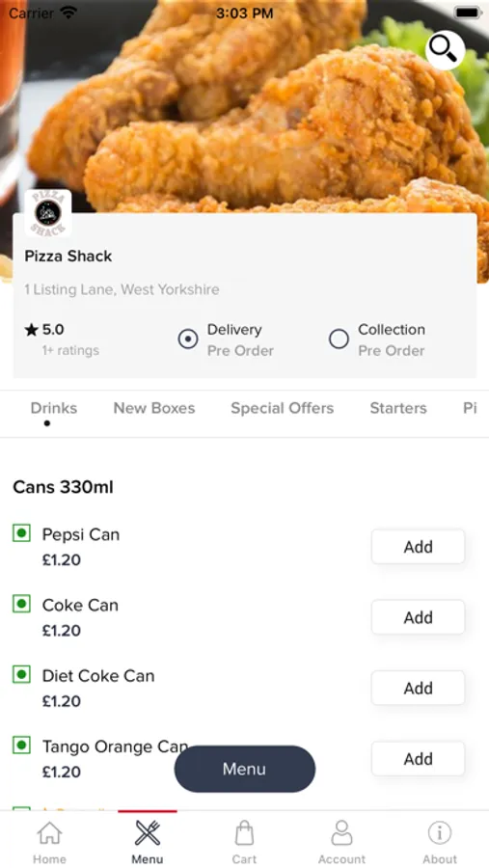
Task: Open the Cart bag icon
Action: 244,833
